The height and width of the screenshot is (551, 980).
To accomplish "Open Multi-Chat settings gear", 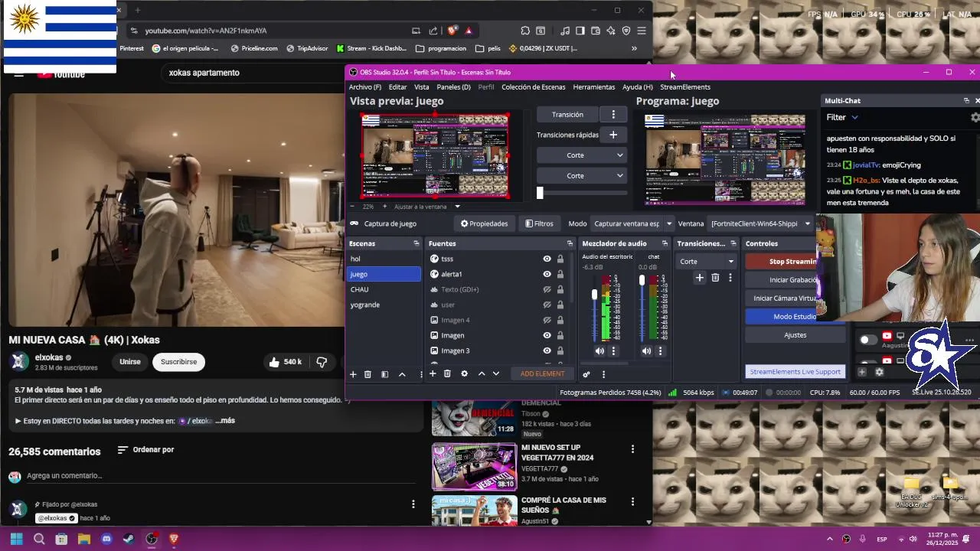I will pos(975,117).
